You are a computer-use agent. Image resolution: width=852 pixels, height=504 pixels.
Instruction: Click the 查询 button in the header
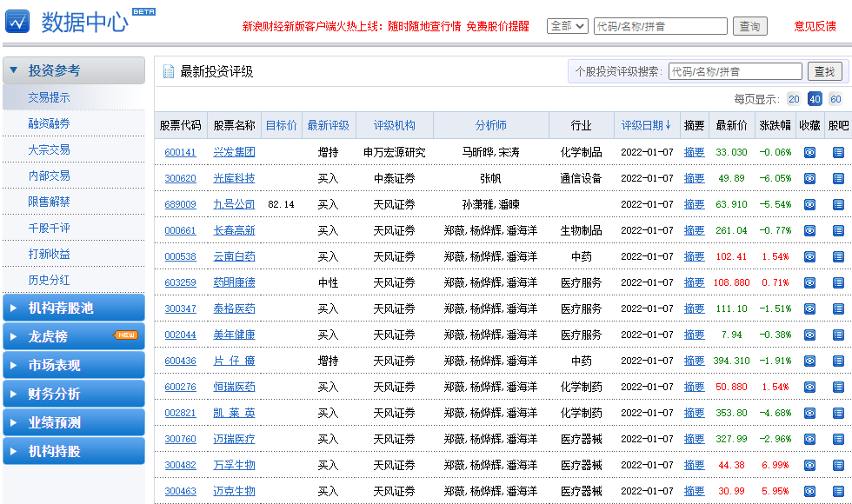point(749,26)
